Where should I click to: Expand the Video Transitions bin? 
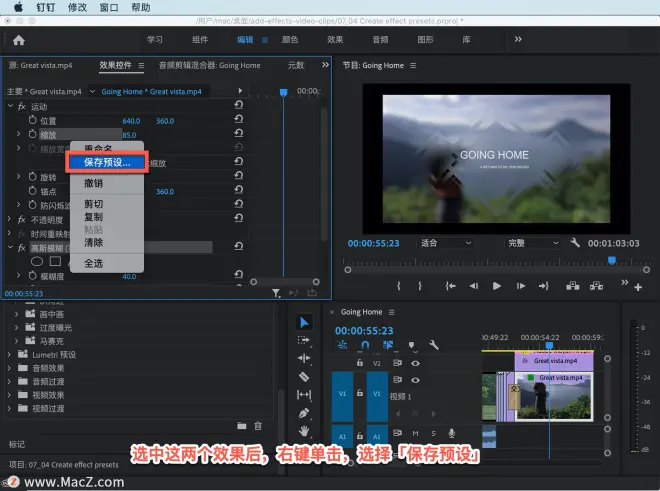pos(9,408)
